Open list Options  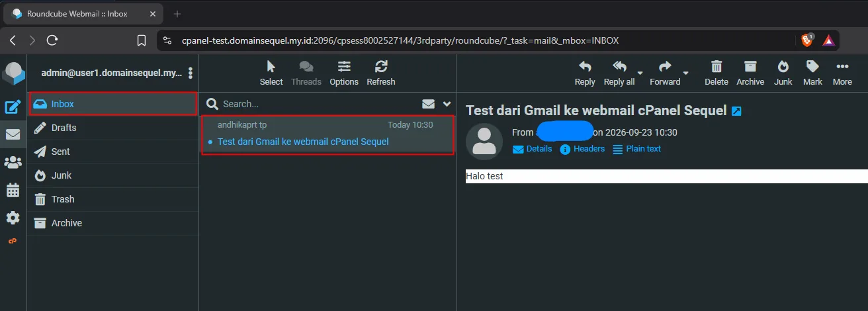coord(344,73)
